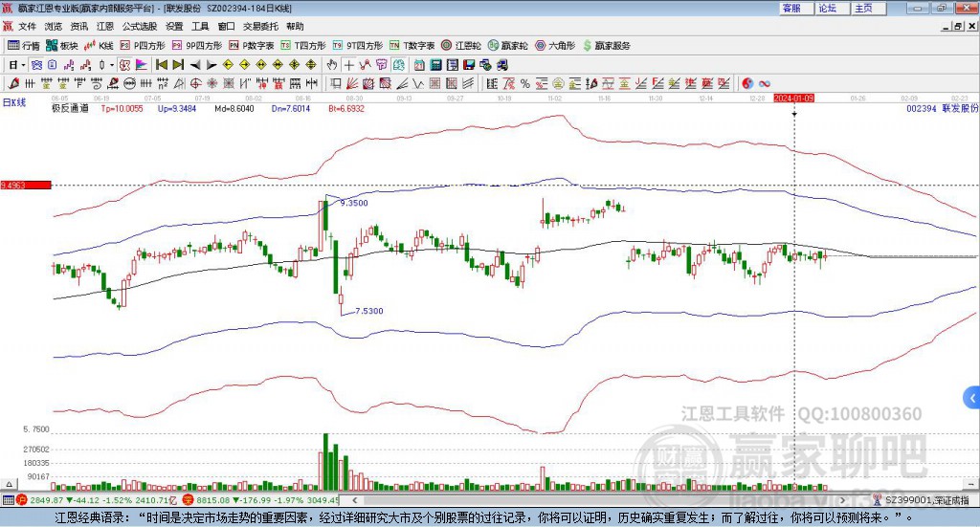Click the horizontal scrollbar track at bottom
The height and width of the screenshot is (527, 980).
(x=599, y=500)
